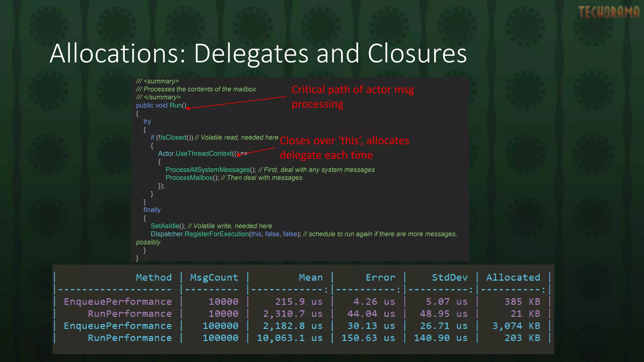The height and width of the screenshot is (362, 644).
Task: Click the error value '150.63 us'
Action: point(369,338)
